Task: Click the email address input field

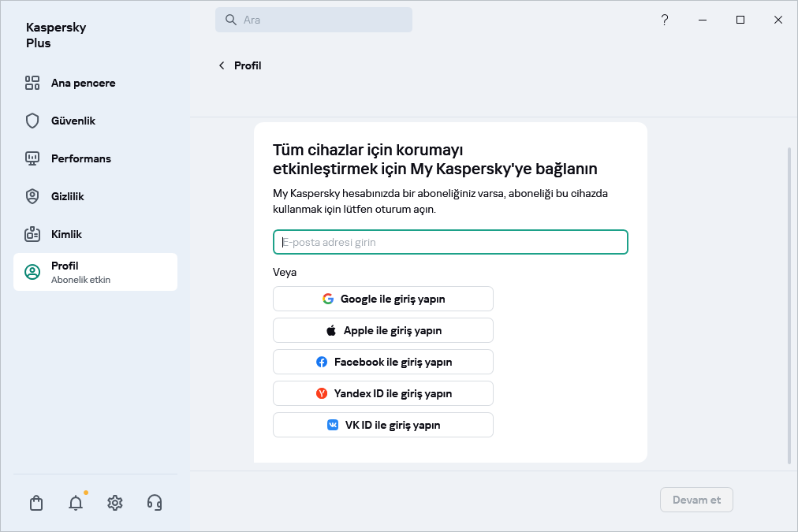Action: [x=449, y=242]
